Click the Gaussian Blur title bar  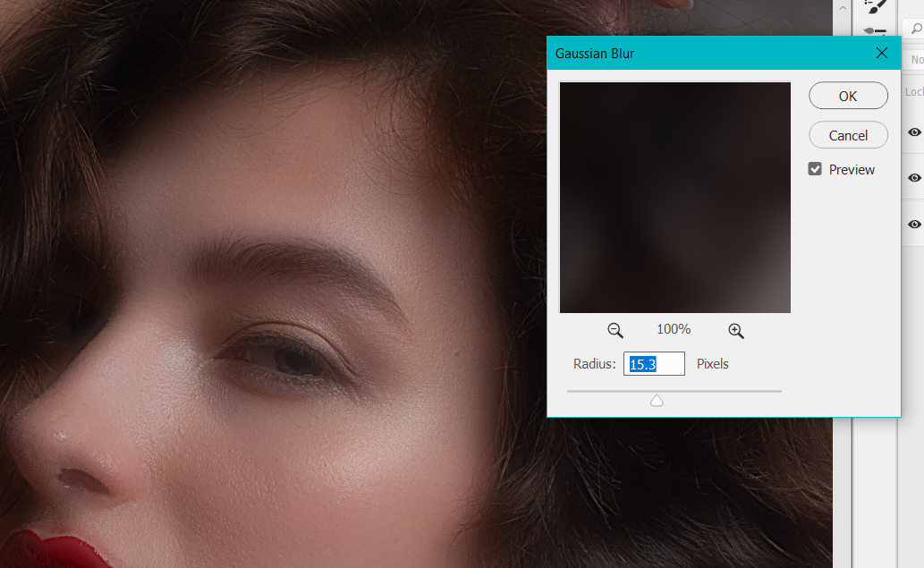pos(724,53)
